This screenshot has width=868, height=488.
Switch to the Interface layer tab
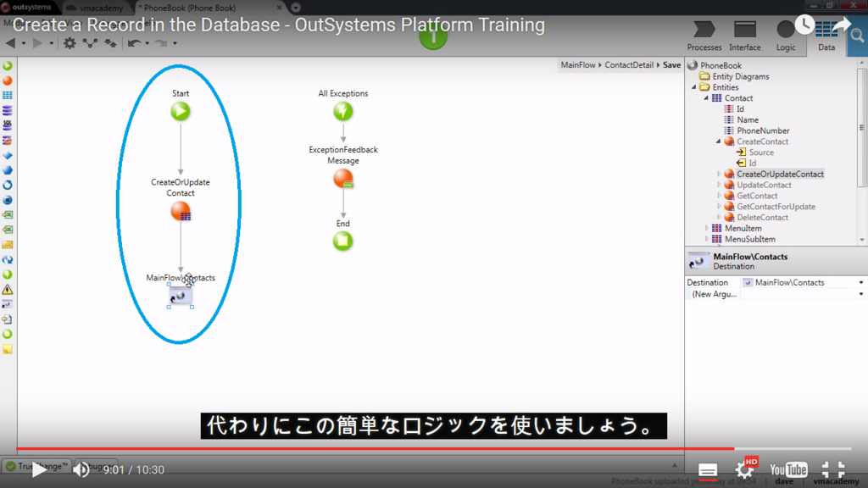click(744, 36)
